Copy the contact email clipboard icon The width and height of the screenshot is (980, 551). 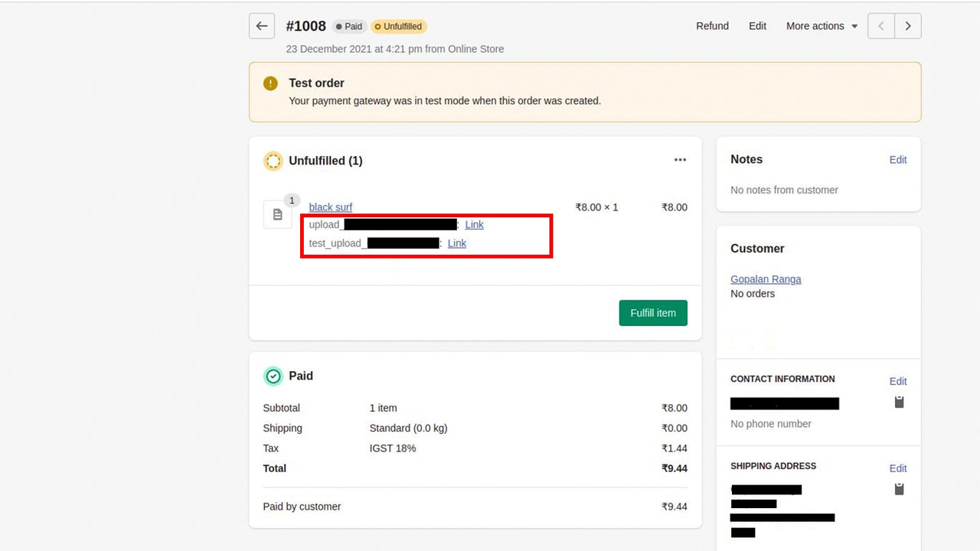click(900, 403)
